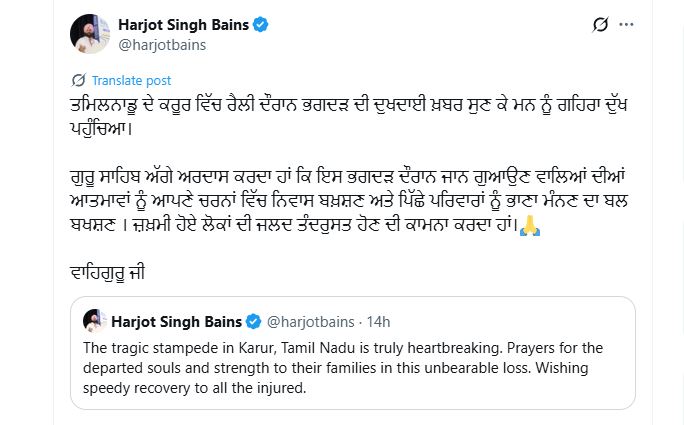Click the 14h timestamp on the quoted post
The width and height of the screenshot is (684, 425).
378,322
